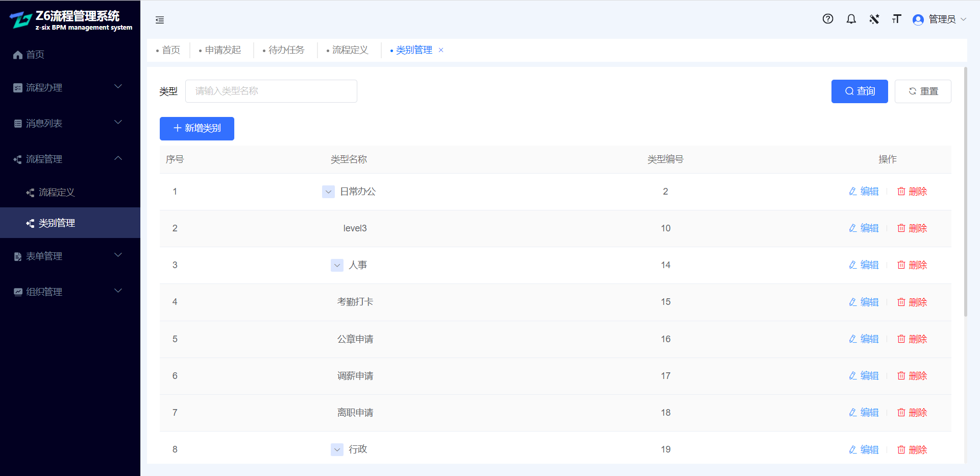Expand the 组织管理 sidebar menu
This screenshot has width=980, height=476.
tap(118, 291)
